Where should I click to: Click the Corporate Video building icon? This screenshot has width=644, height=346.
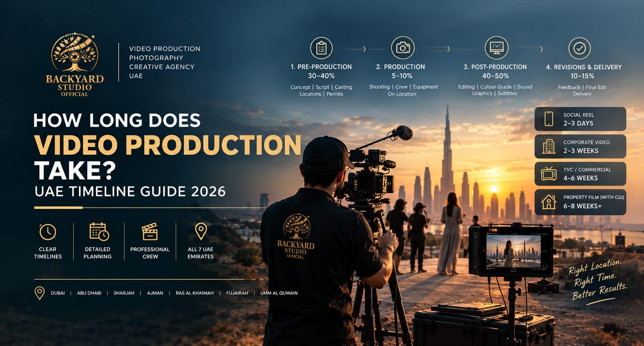(549, 146)
